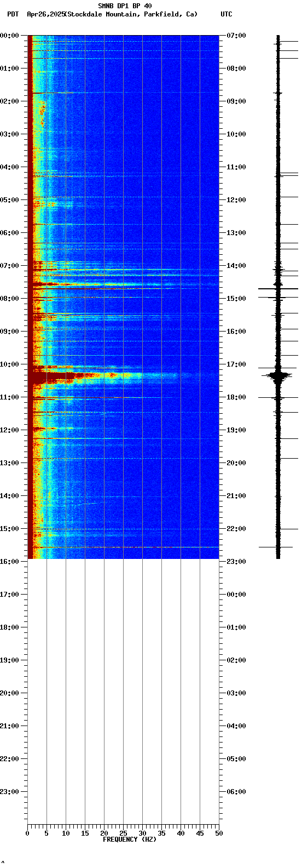Click the UTC axis label "01:00"
The image size is (302, 868).
pyautogui.click(x=236, y=627)
